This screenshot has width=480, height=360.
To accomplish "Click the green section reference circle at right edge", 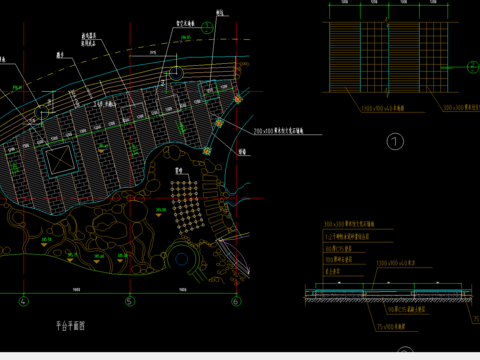I will [x=473, y=67].
